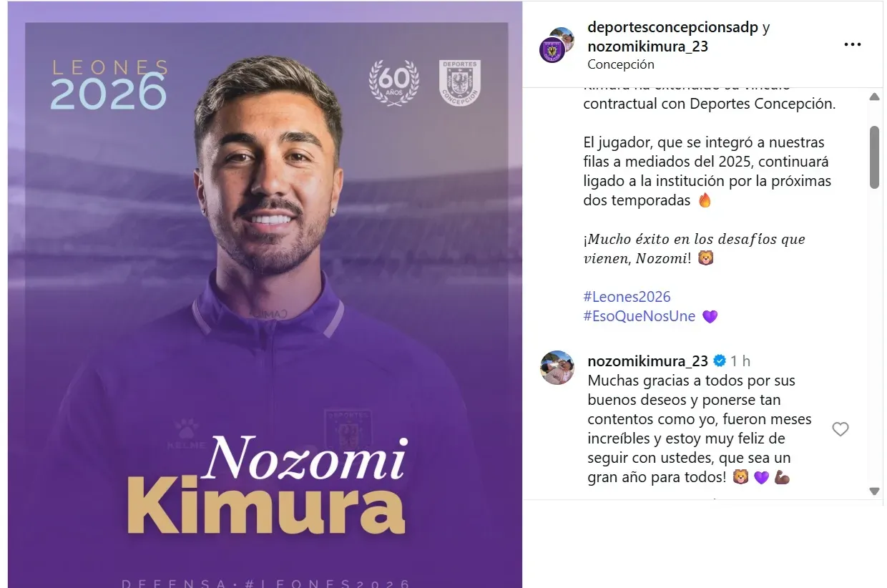Open the stacked profile avatars in post header
Screen dimensions: 887x588
(557, 45)
